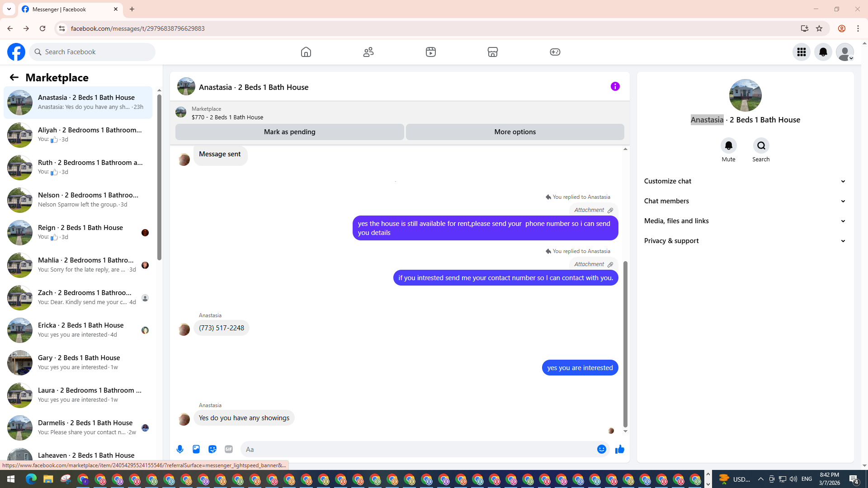Open the chat details profile picture
The width and height of the screenshot is (868, 488).
[x=745, y=95]
